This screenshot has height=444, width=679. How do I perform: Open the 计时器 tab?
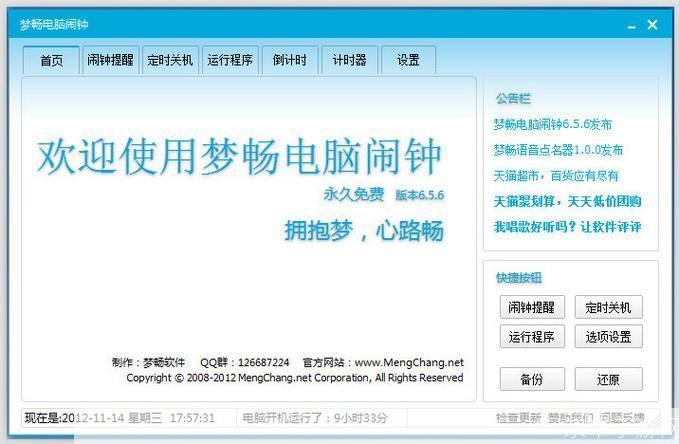349,60
